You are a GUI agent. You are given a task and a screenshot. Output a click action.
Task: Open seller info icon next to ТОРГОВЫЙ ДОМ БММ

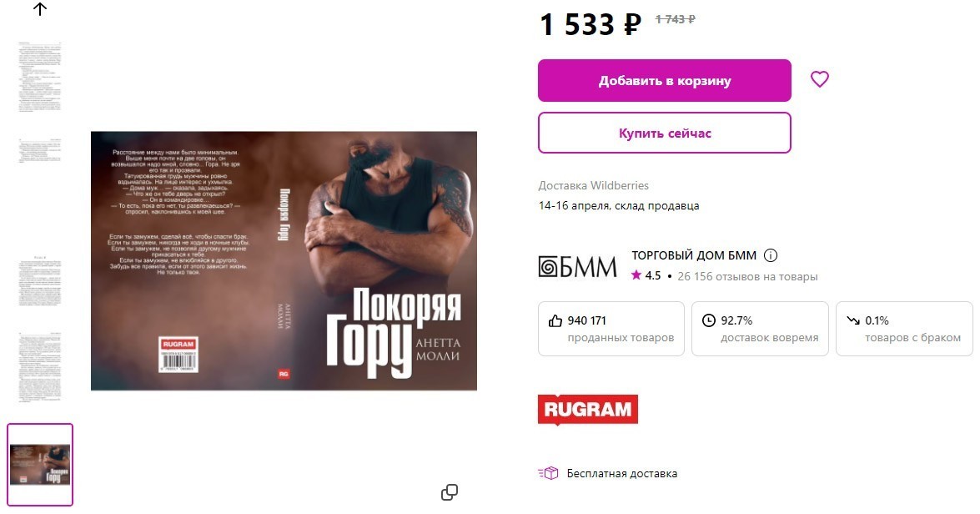pyautogui.click(x=771, y=255)
